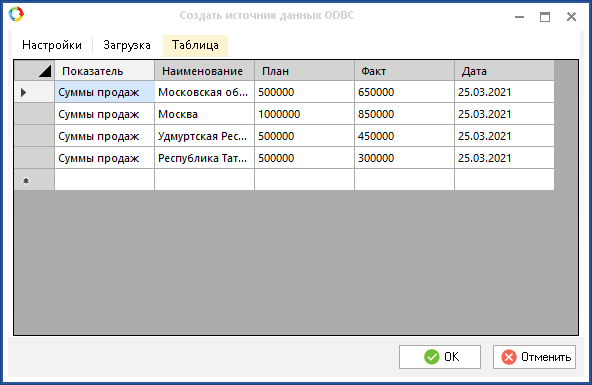The image size is (592, 385).
Task: Click the Наименование column header
Action: tap(204, 71)
